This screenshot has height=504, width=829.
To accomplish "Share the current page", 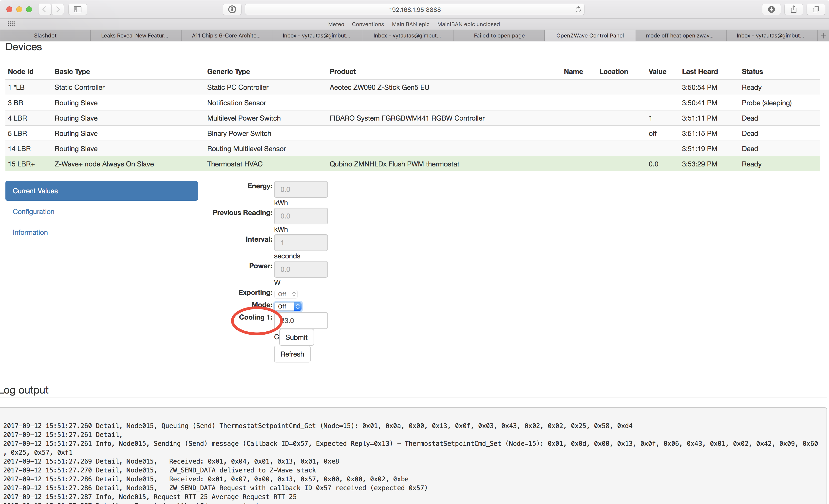I will (x=793, y=9).
